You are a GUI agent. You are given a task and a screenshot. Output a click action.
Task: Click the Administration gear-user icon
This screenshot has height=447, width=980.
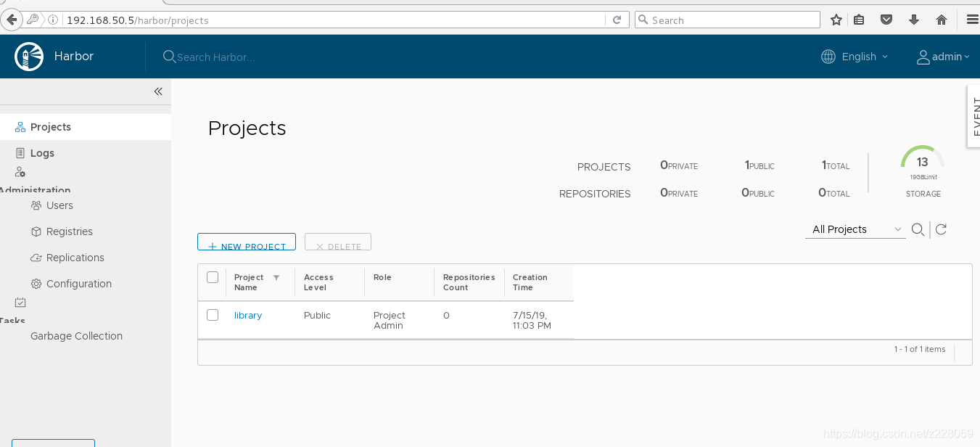[20, 172]
